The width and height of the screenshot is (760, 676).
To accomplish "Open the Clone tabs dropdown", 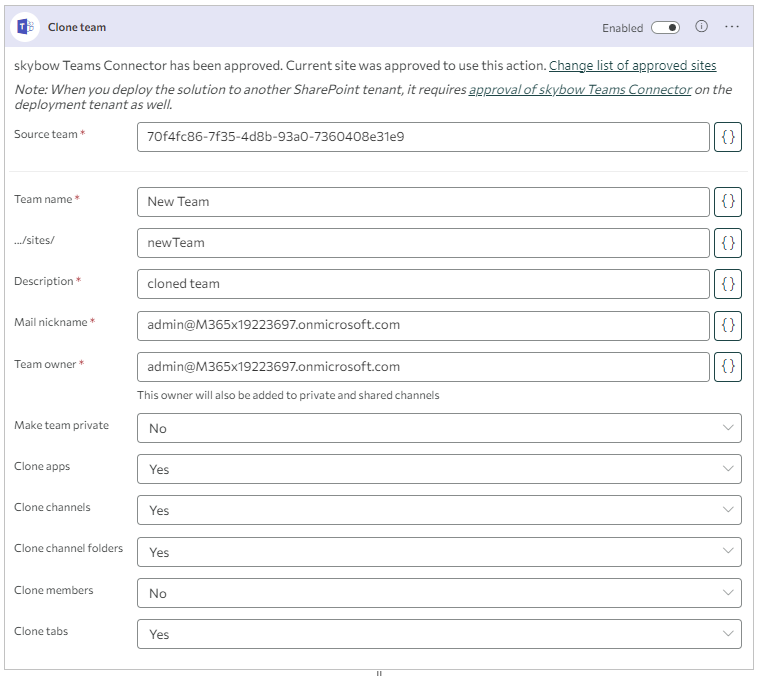I will [439, 634].
